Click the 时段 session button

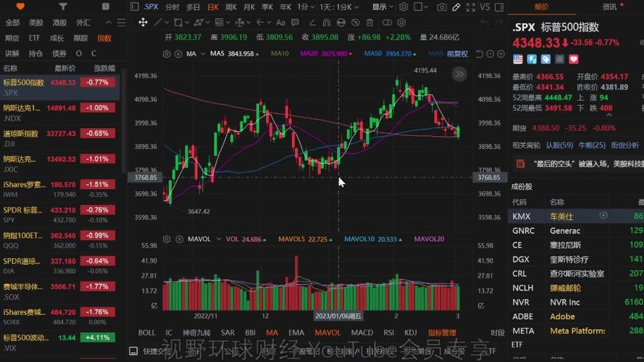(x=497, y=333)
